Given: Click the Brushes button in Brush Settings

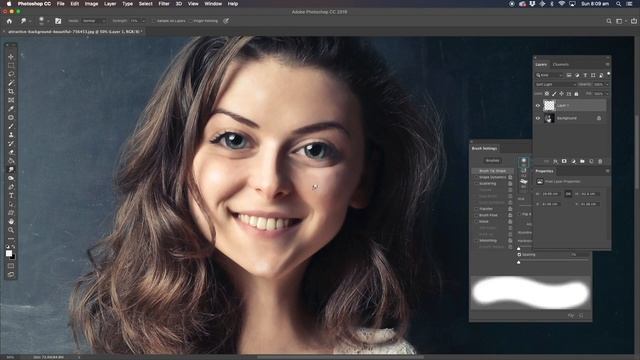Looking at the screenshot, I should (492, 161).
